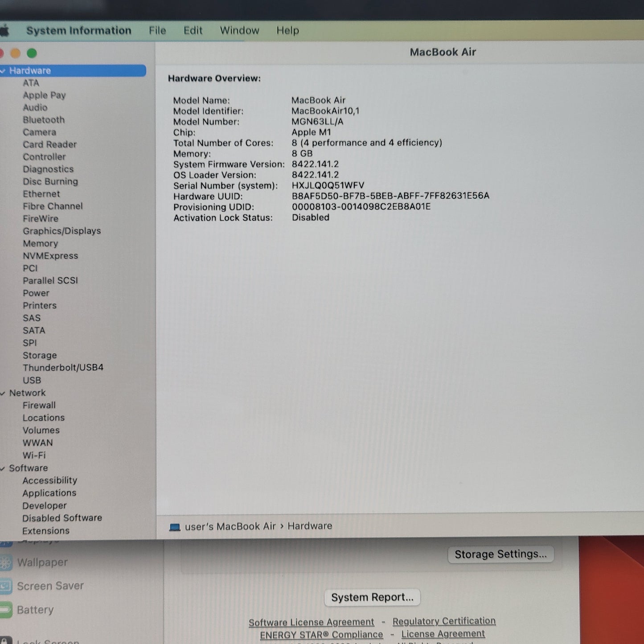This screenshot has width=644, height=644.
Task: Open the License Agreement link
Action: (443, 634)
